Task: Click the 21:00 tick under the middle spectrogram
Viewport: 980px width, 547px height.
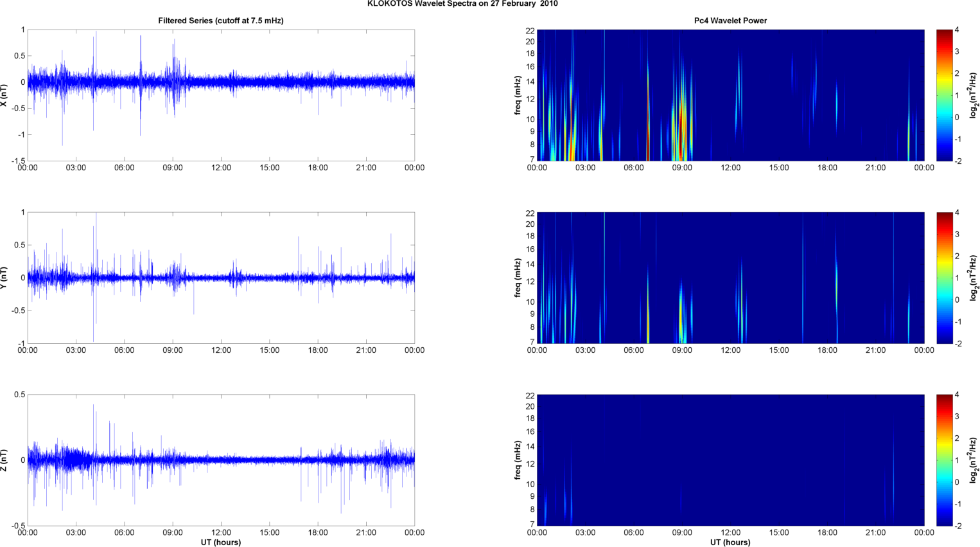Action: coord(875,350)
